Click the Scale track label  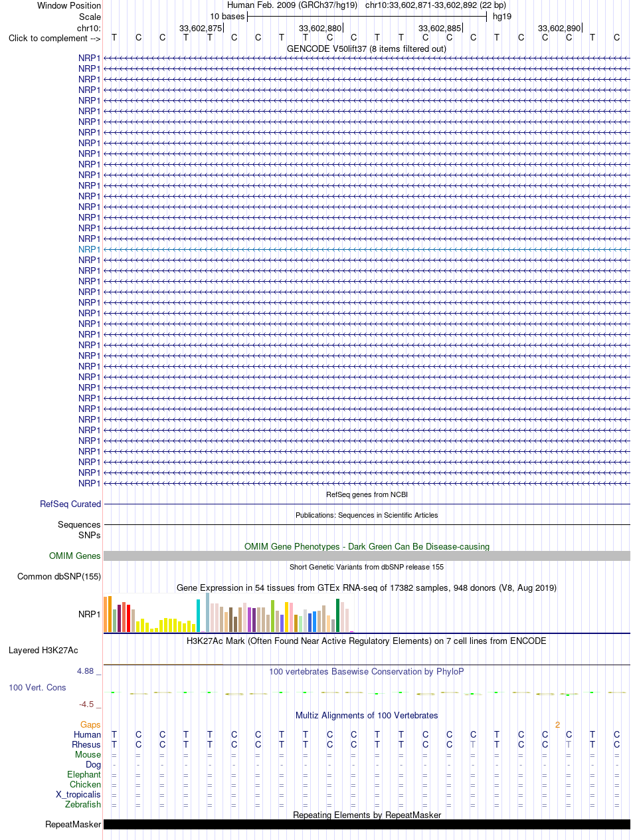coord(90,17)
